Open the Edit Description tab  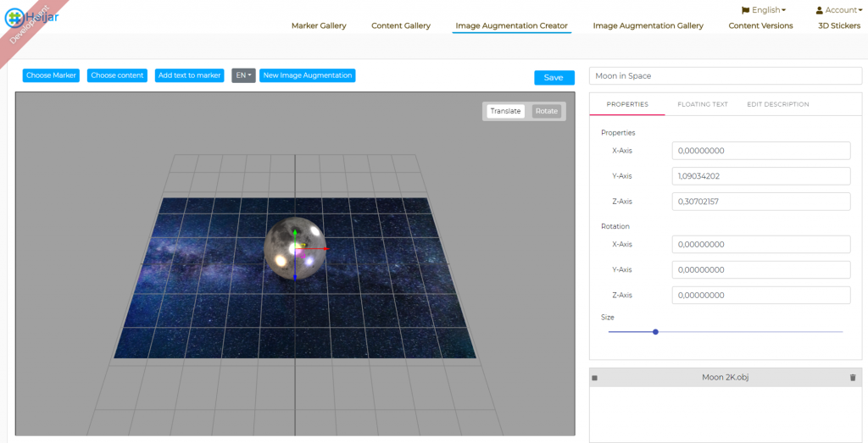[778, 104]
